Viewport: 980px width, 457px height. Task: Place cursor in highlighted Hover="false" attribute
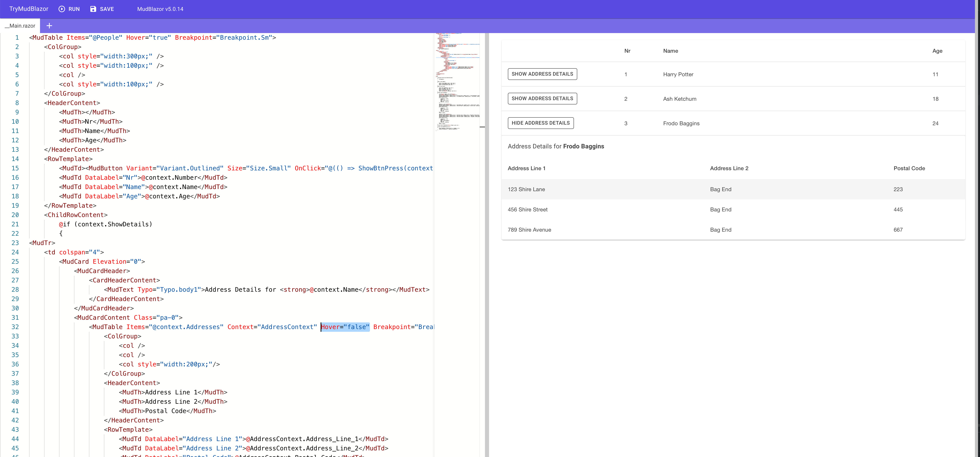point(345,327)
